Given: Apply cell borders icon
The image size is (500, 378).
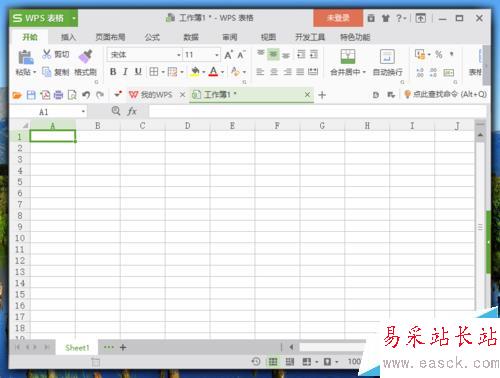Looking at the screenshot, I should pyautogui.click(x=154, y=72).
